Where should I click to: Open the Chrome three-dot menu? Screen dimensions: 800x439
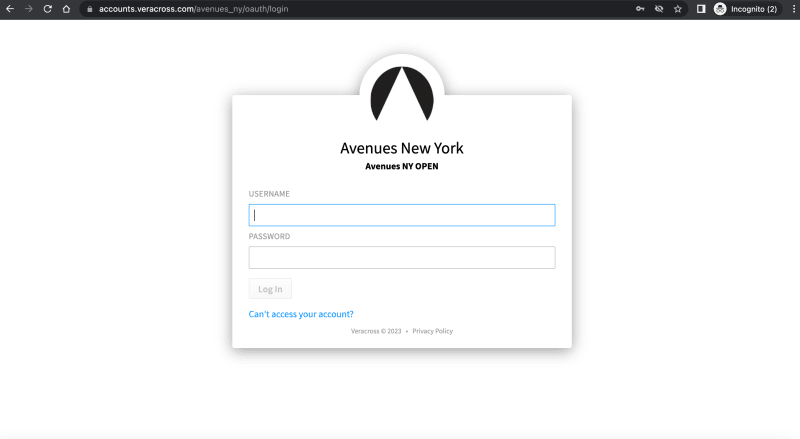click(x=794, y=9)
